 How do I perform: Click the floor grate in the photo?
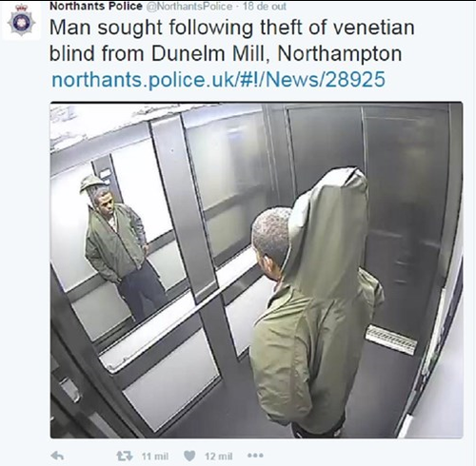[391, 340]
